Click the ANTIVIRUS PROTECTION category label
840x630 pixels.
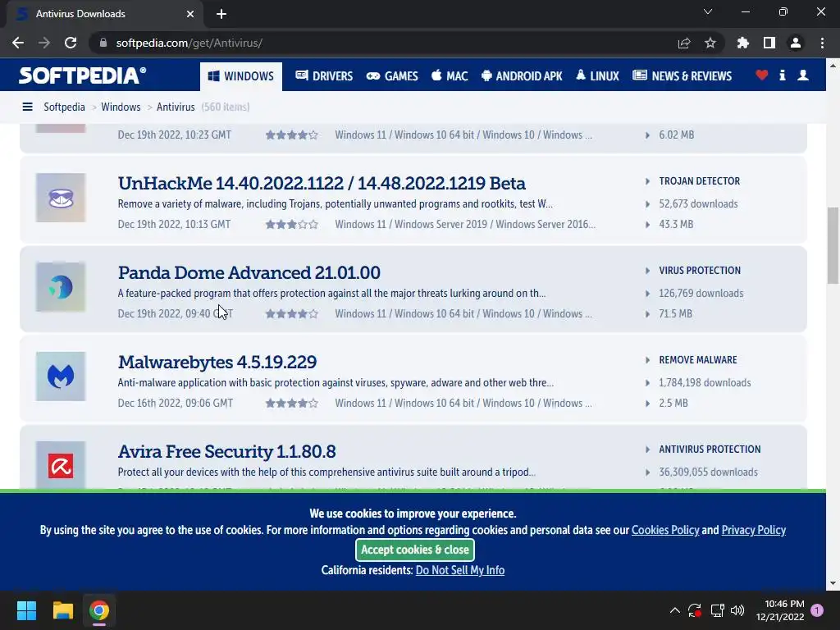point(710,450)
